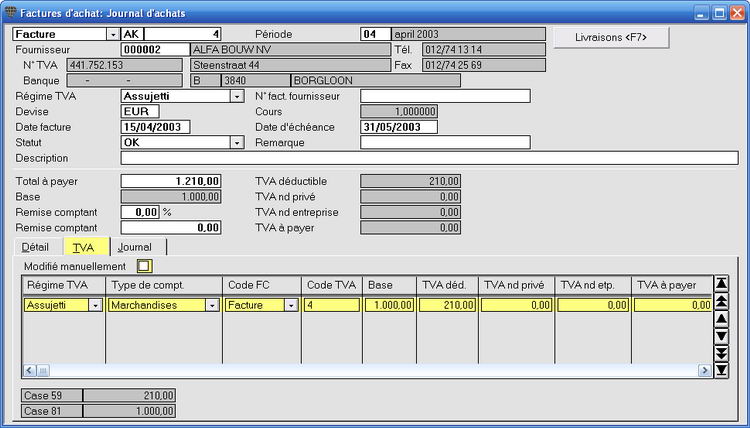The width and height of the screenshot is (750, 428).
Task: Click the Fax 012/74 25 69 value
Action: click(484, 66)
